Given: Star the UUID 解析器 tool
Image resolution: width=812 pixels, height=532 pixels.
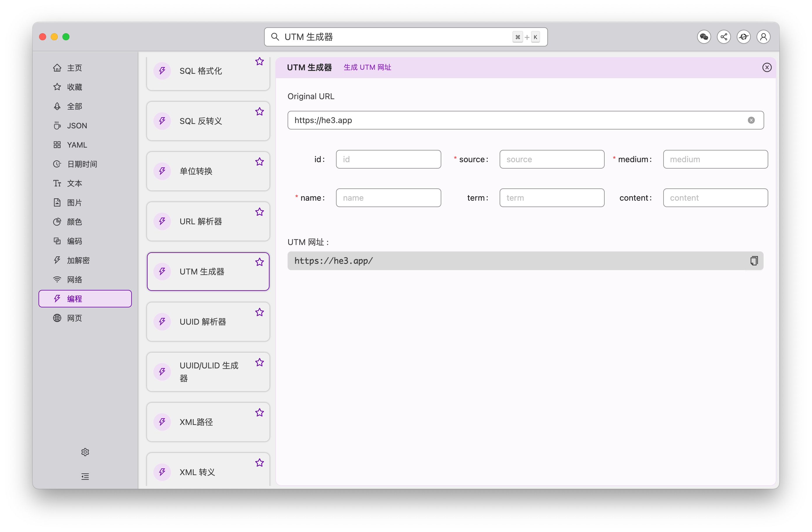Looking at the screenshot, I should click(x=260, y=312).
